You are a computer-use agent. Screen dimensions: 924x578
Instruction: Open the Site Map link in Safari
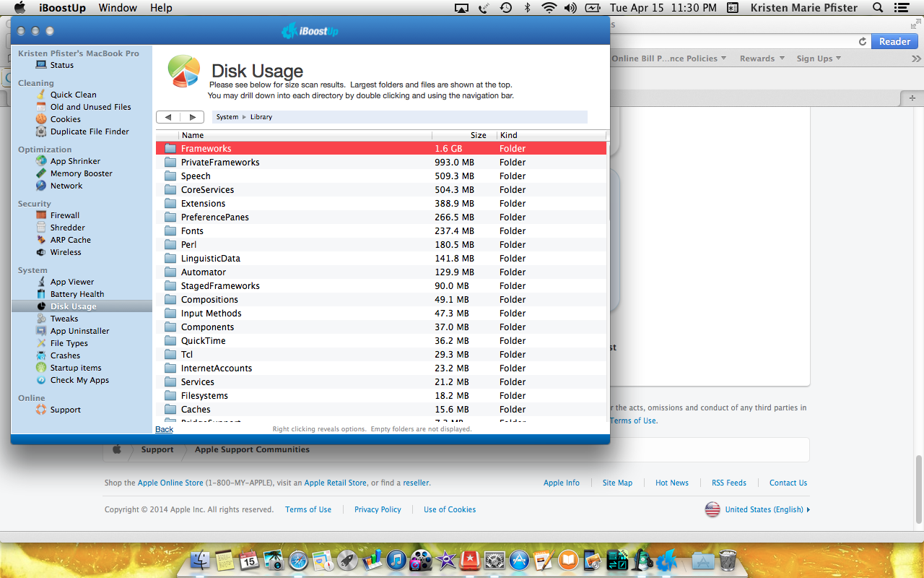click(617, 483)
